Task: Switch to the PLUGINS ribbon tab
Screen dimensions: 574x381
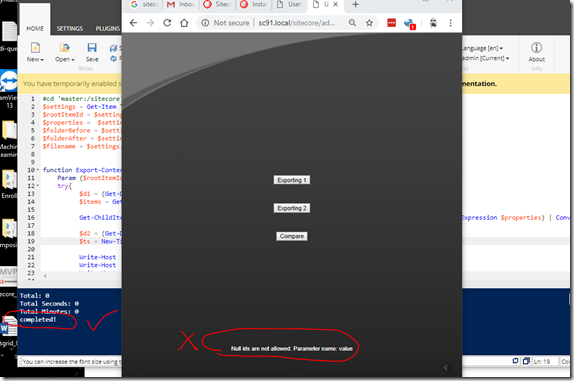Action: coord(108,29)
